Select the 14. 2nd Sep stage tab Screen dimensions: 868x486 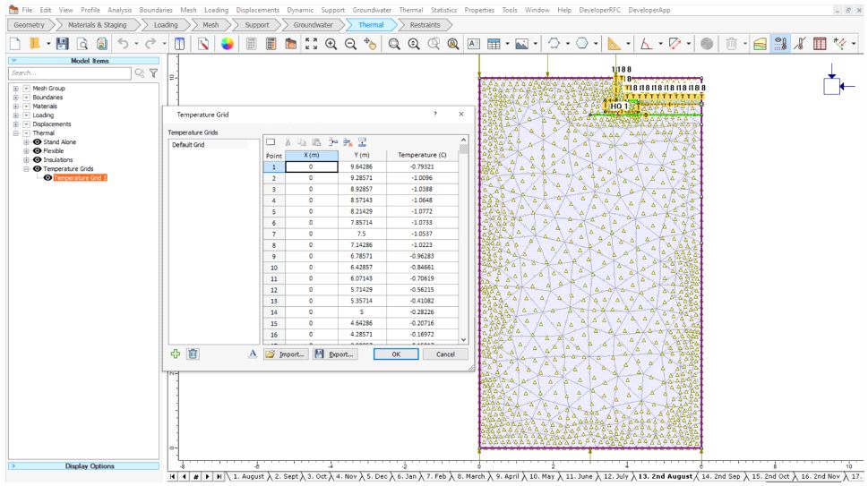click(722, 477)
